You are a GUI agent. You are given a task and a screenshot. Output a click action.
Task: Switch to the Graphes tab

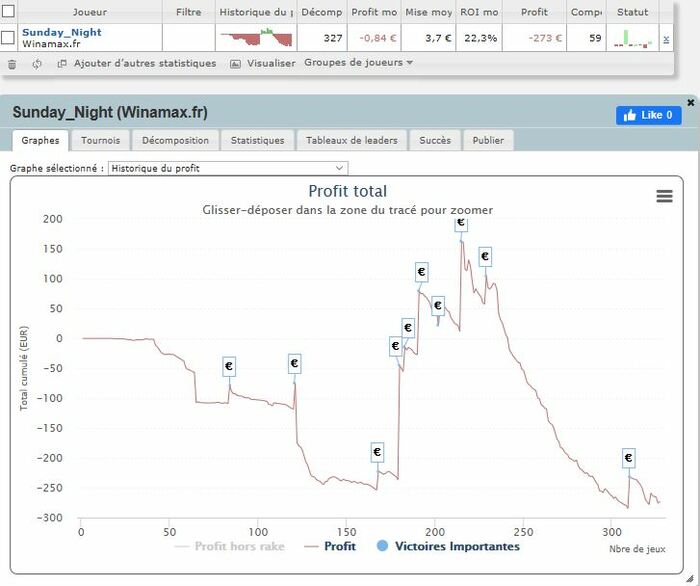40,140
